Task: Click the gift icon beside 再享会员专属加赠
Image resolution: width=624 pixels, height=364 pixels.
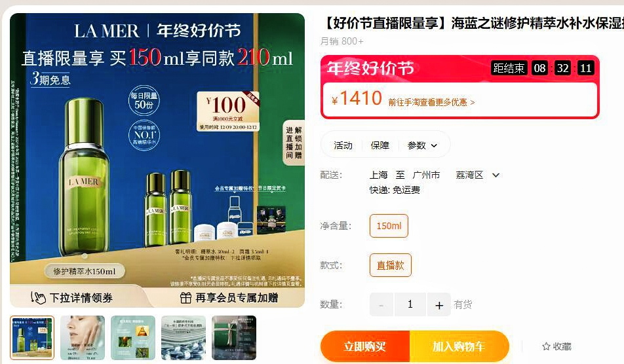Action: [x=186, y=298]
